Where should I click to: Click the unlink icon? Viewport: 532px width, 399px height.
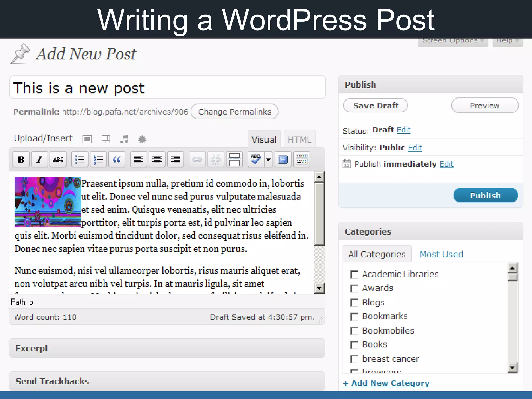(216, 159)
